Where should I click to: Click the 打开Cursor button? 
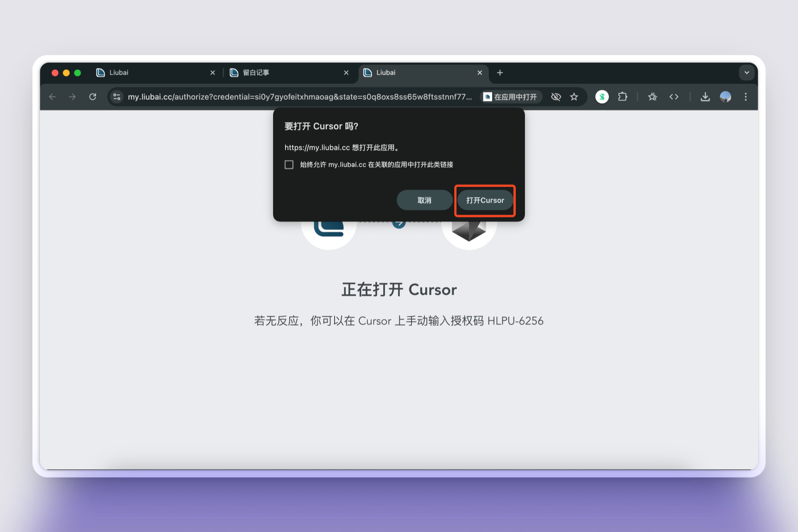tap(485, 200)
